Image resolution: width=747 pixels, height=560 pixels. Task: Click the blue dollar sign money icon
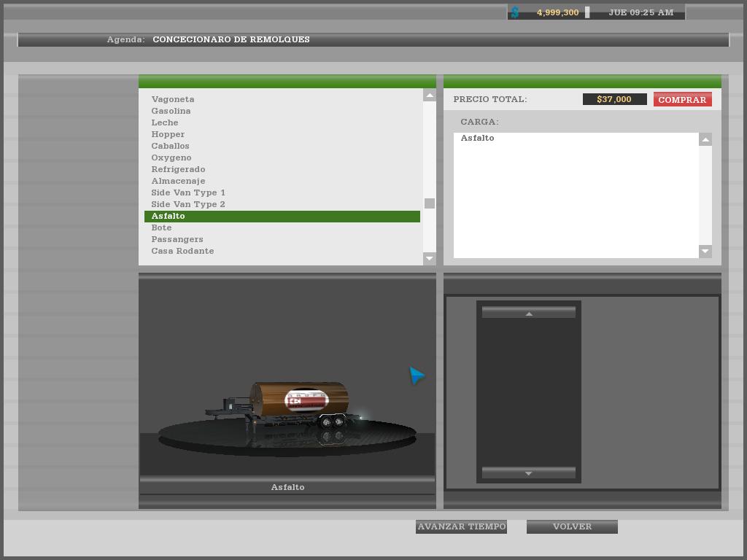pos(515,12)
